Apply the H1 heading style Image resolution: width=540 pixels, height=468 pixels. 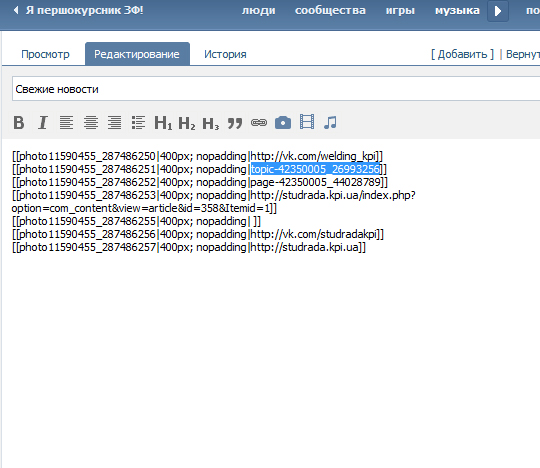click(x=163, y=123)
